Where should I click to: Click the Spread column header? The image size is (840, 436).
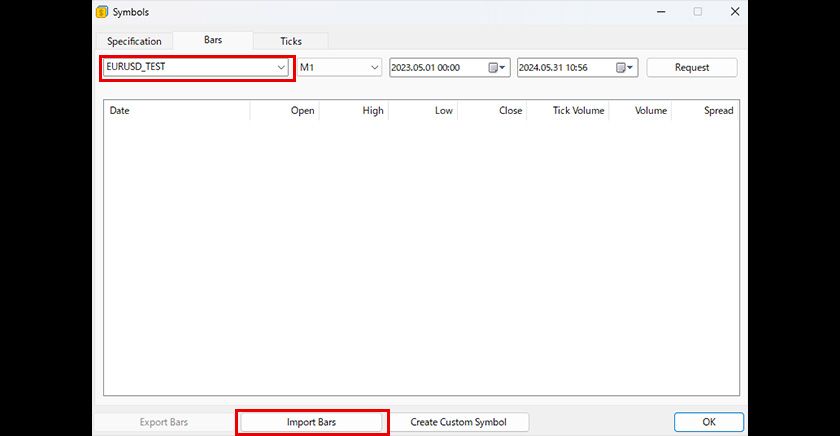(706, 111)
